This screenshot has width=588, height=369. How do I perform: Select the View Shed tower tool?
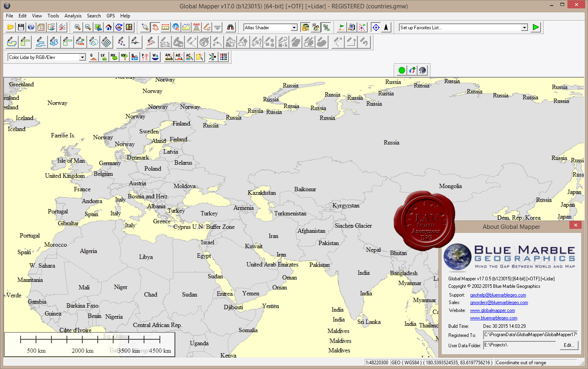point(197,27)
